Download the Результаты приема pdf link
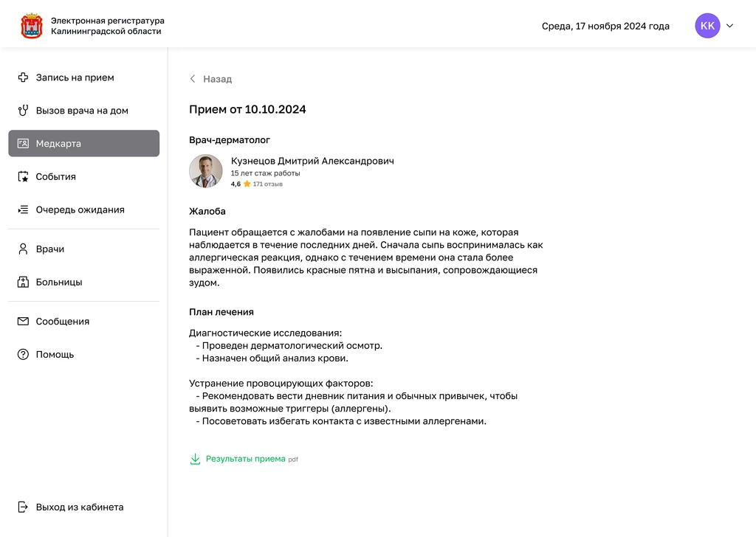Screen dimensions: 756x537 (246, 459)
